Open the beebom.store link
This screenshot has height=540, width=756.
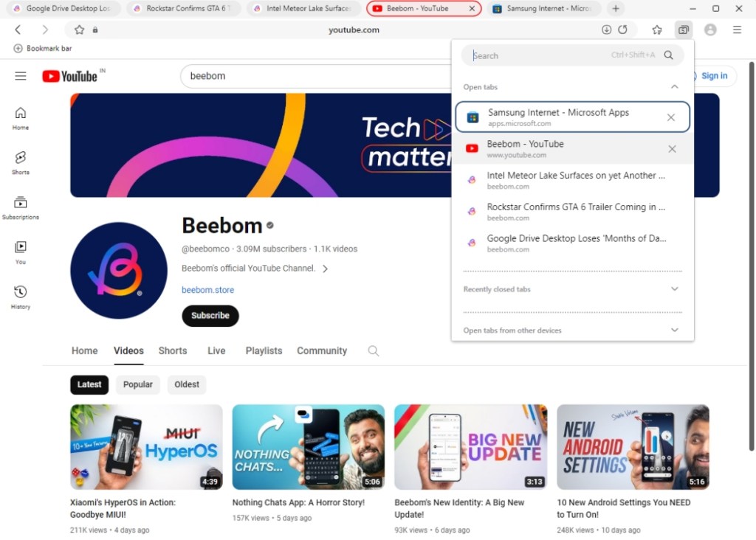[x=207, y=291]
